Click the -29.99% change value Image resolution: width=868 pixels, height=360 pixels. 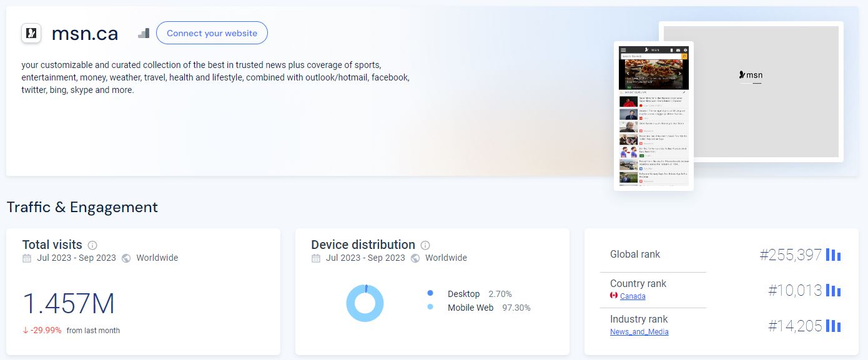tap(46, 330)
